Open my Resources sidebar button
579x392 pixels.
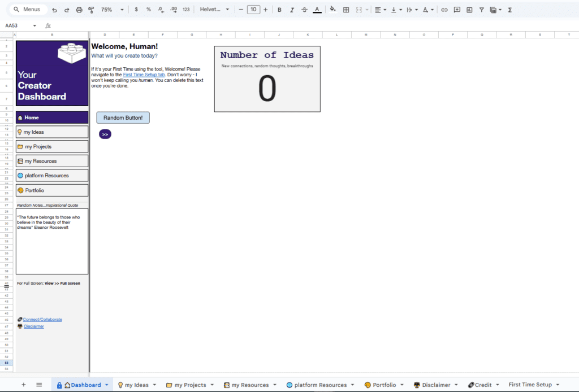52,161
